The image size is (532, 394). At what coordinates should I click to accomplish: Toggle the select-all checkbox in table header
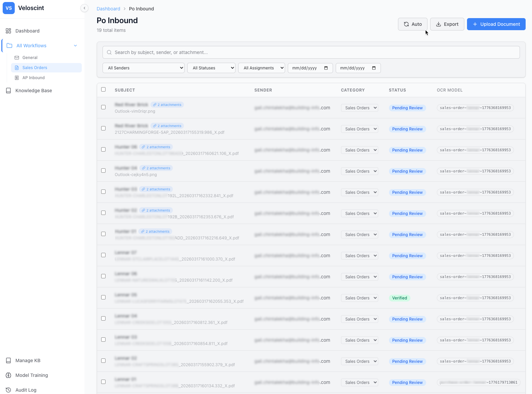[x=103, y=90]
